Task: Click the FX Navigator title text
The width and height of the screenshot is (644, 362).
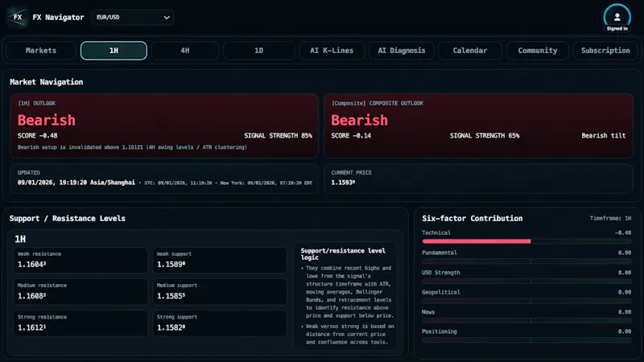Action: 58,17
